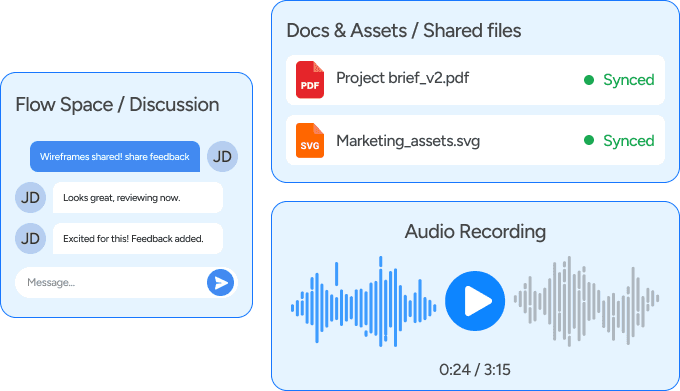The width and height of the screenshot is (680, 391).
Task: Select the Looks great, reviewing now. message
Action: (138, 198)
